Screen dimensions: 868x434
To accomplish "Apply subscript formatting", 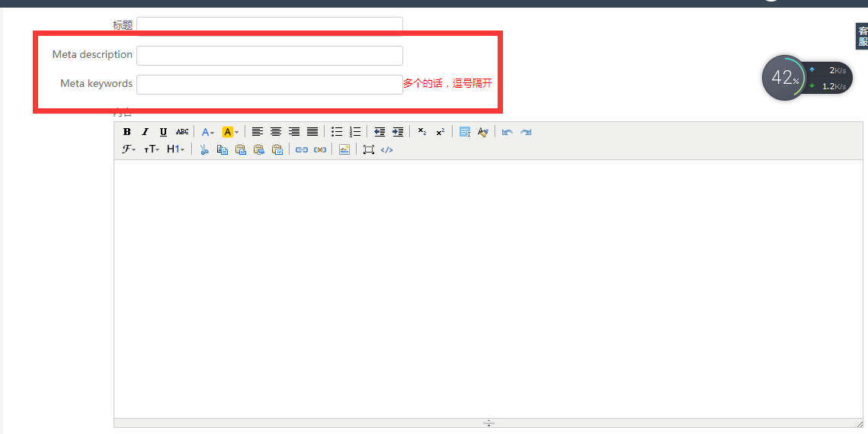I will click(422, 132).
